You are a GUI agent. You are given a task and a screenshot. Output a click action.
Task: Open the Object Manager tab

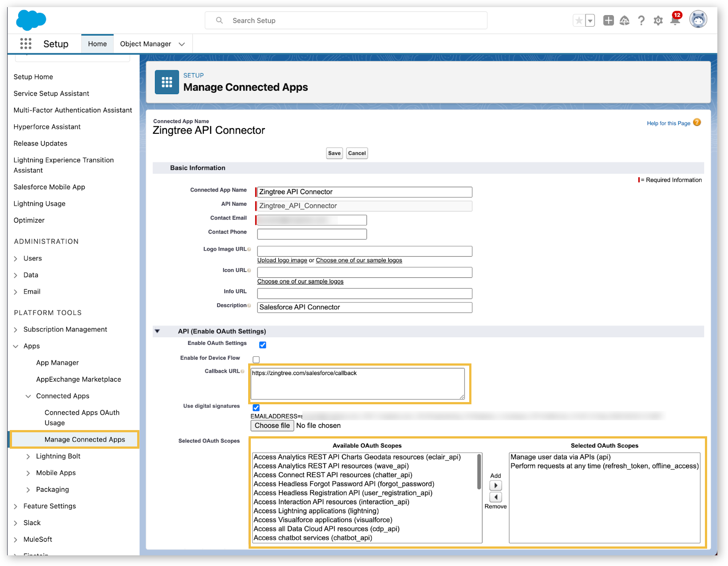[146, 44]
